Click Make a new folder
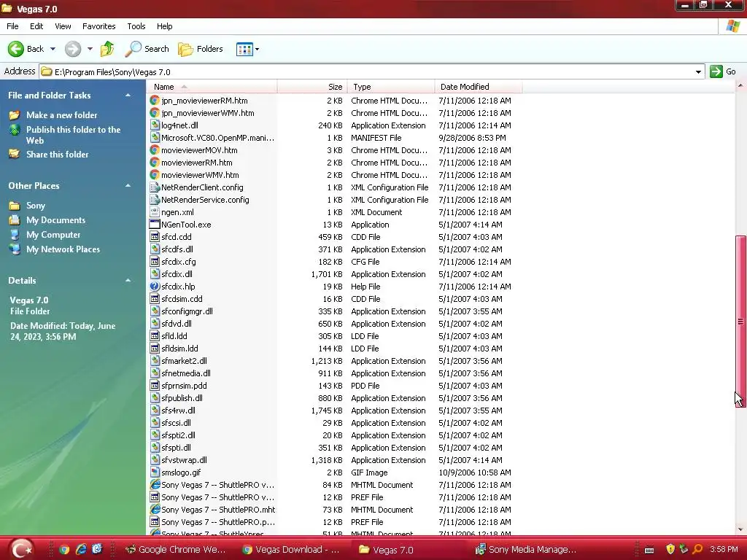 click(x=61, y=114)
